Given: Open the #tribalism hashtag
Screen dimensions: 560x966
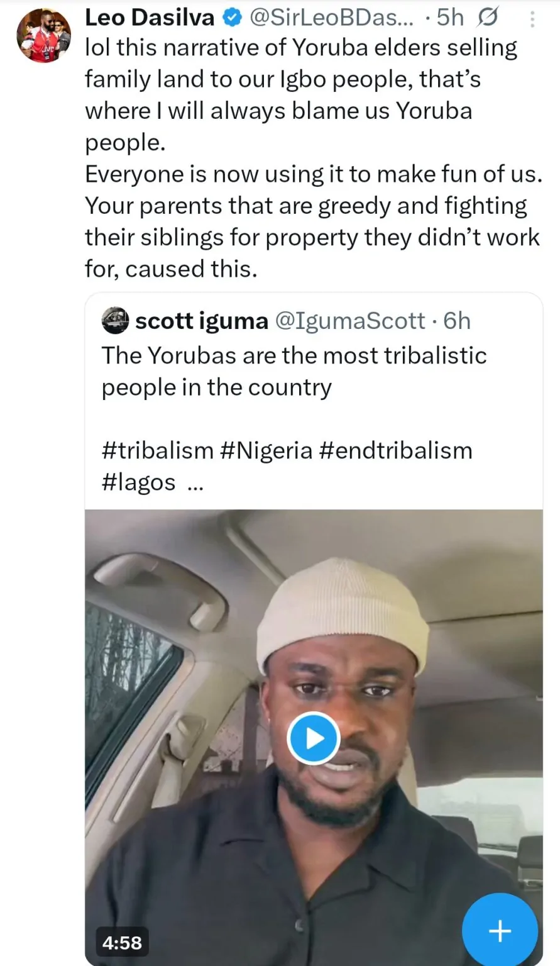Looking at the screenshot, I should (157, 450).
